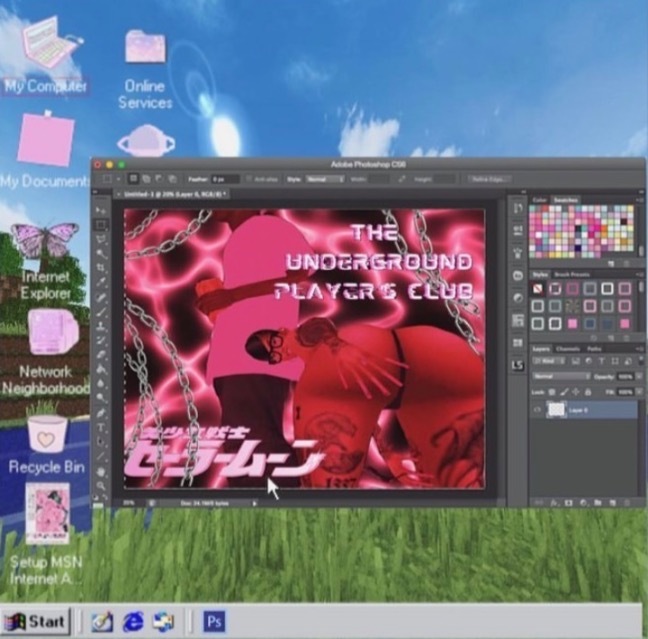Hide Layer 6 using the eye icon
The width and height of the screenshot is (648, 639).
[535, 410]
